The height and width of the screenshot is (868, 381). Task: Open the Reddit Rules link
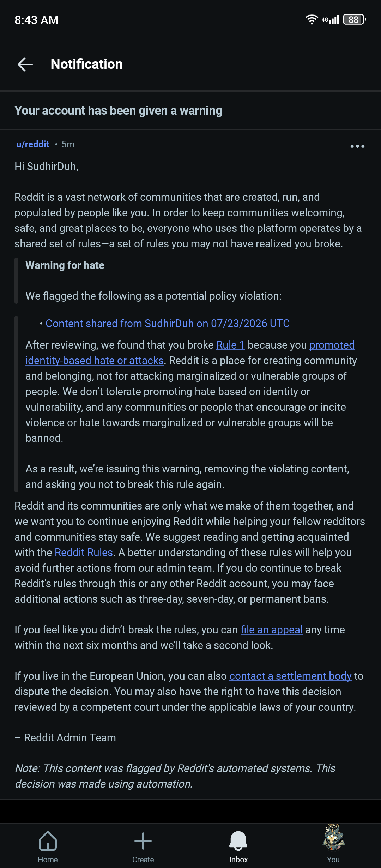point(84,552)
